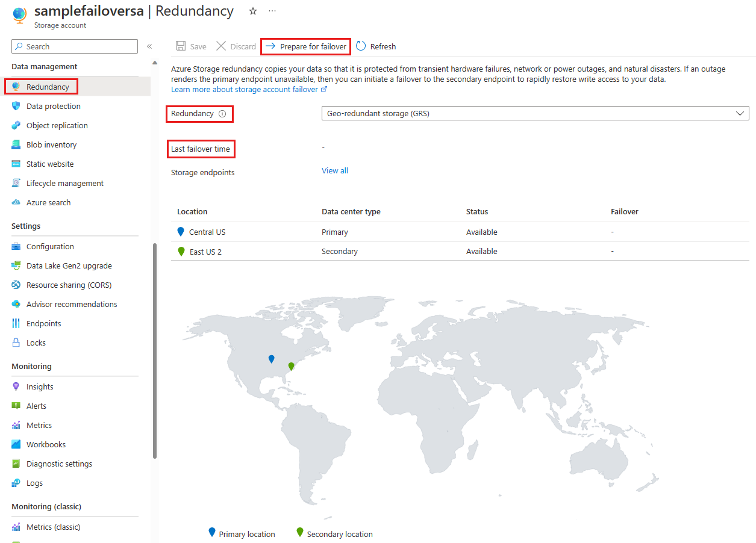Go to Lifecycle management page

65,183
